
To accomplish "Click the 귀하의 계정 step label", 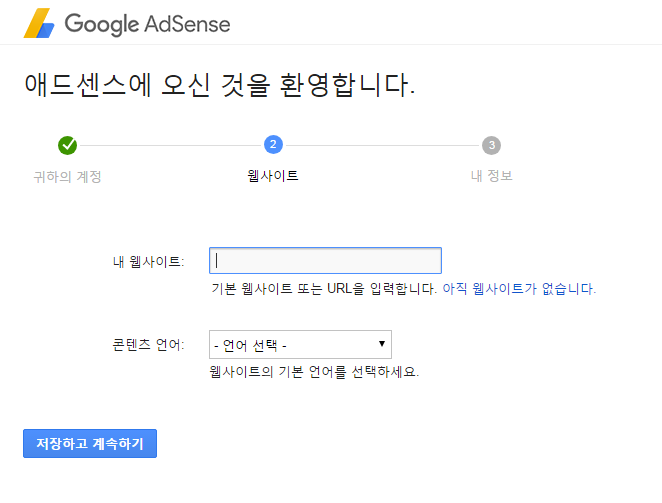I will coord(68,177).
